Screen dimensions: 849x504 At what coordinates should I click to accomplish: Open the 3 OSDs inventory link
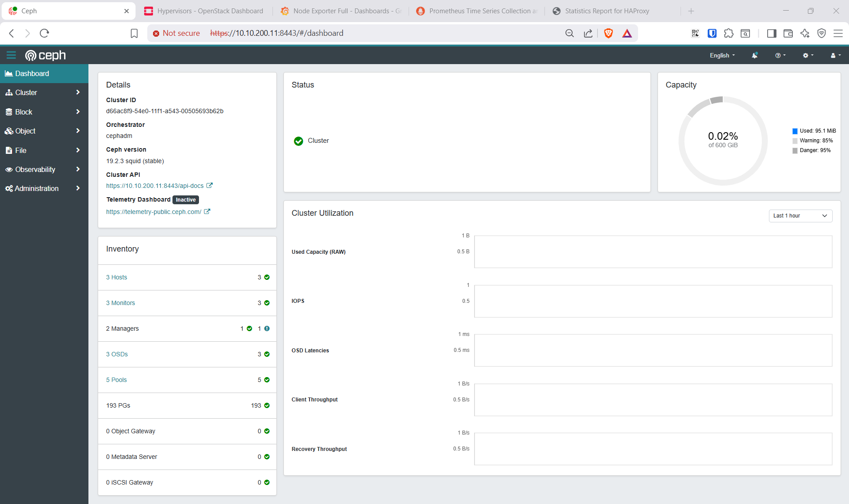[117, 354]
